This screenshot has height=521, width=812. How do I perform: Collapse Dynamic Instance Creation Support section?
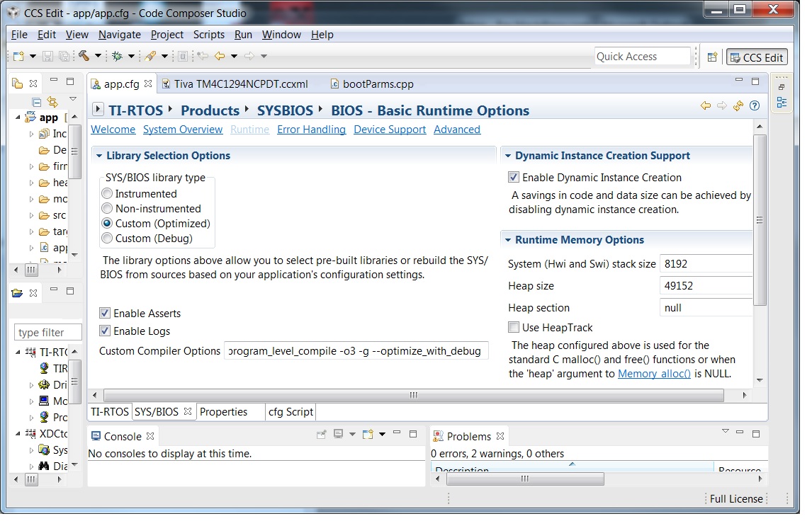[x=508, y=156]
